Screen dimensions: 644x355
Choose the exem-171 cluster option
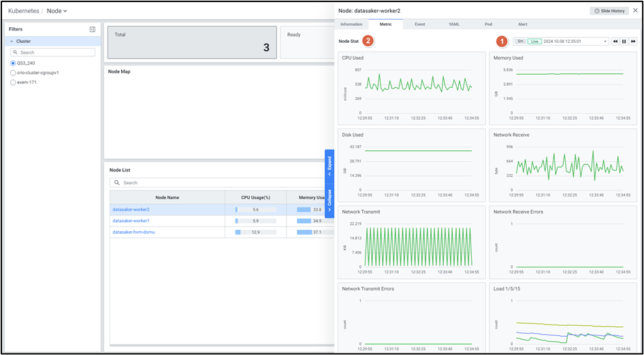coord(13,82)
